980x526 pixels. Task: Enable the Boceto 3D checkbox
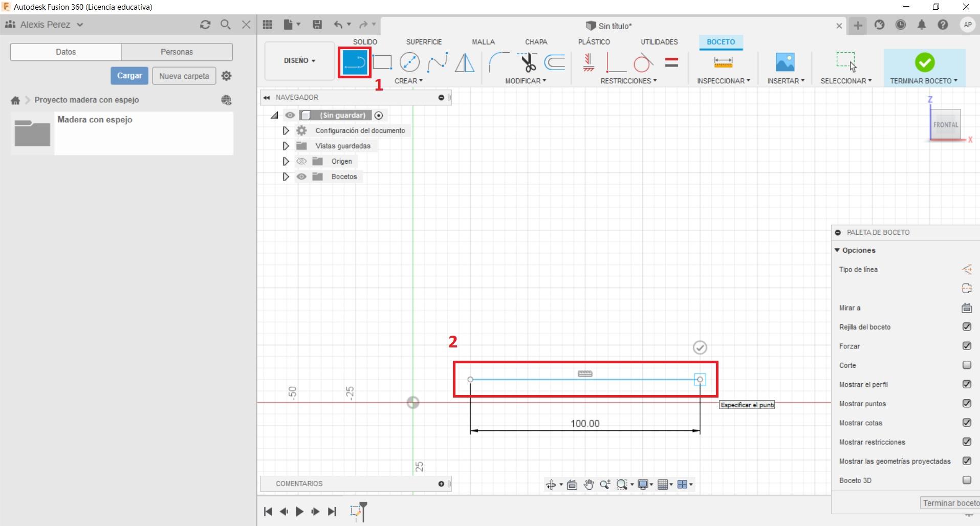click(967, 480)
